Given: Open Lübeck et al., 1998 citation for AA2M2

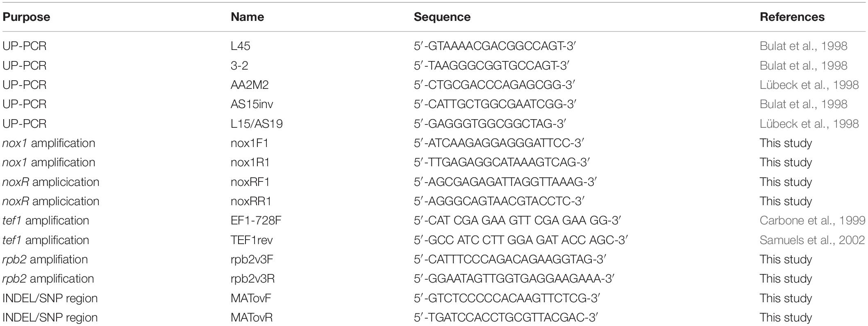Looking at the screenshot, I should pyautogui.click(x=809, y=85).
